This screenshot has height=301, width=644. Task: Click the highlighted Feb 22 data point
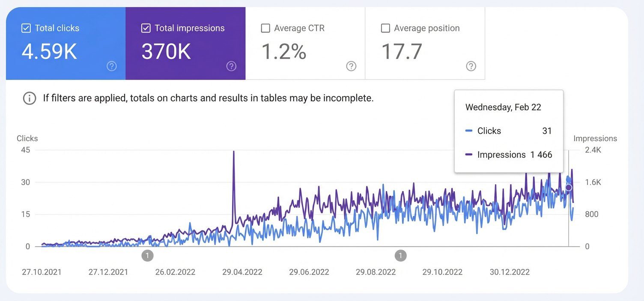(569, 188)
